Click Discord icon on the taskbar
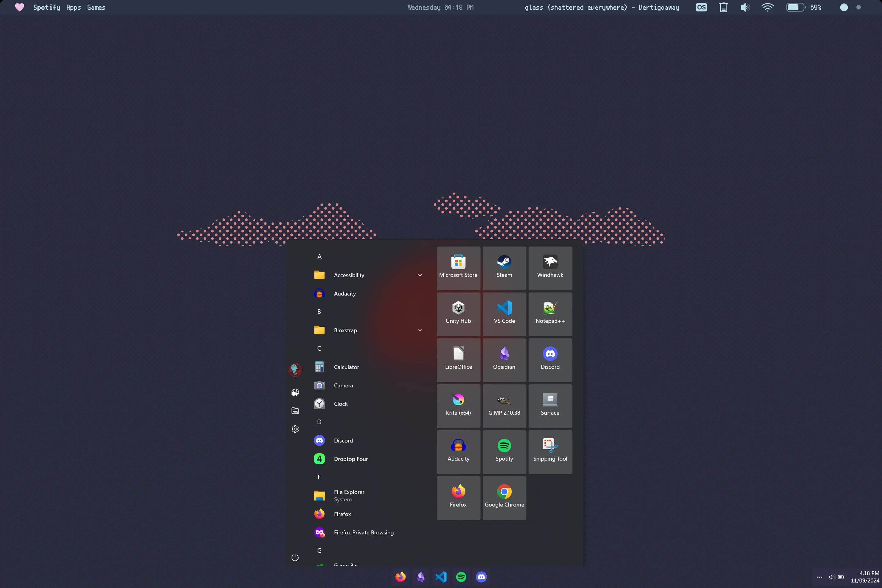Viewport: 882px width, 588px height. tap(481, 577)
